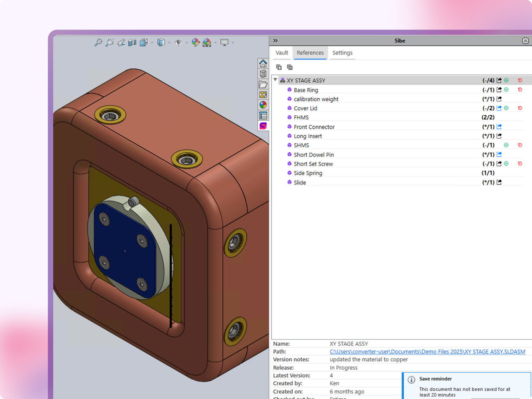Screen dimensions: 532x399
Task: Click the (2/2) version count for FHMS
Action: coord(488,117)
